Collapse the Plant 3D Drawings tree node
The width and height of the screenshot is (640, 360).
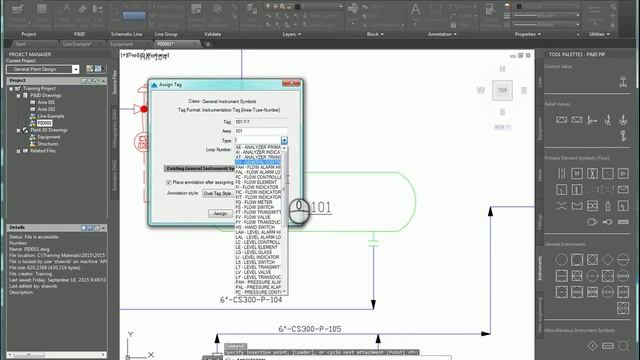coord(18,130)
